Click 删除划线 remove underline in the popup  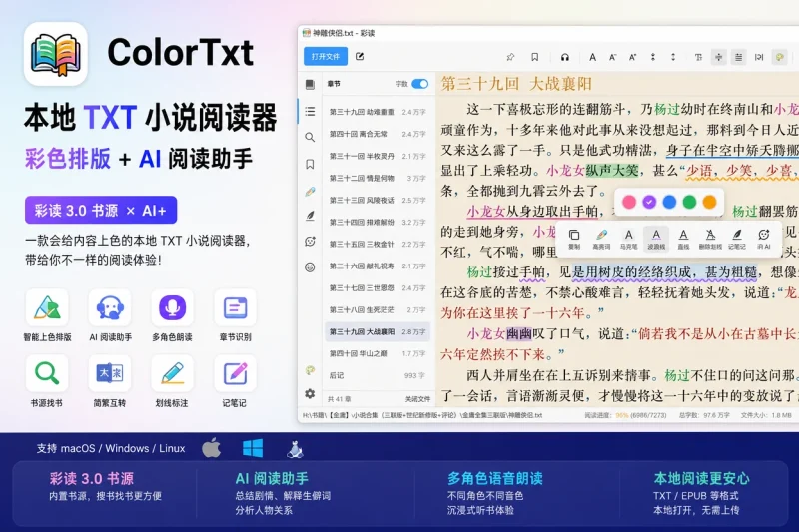tap(710, 239)
